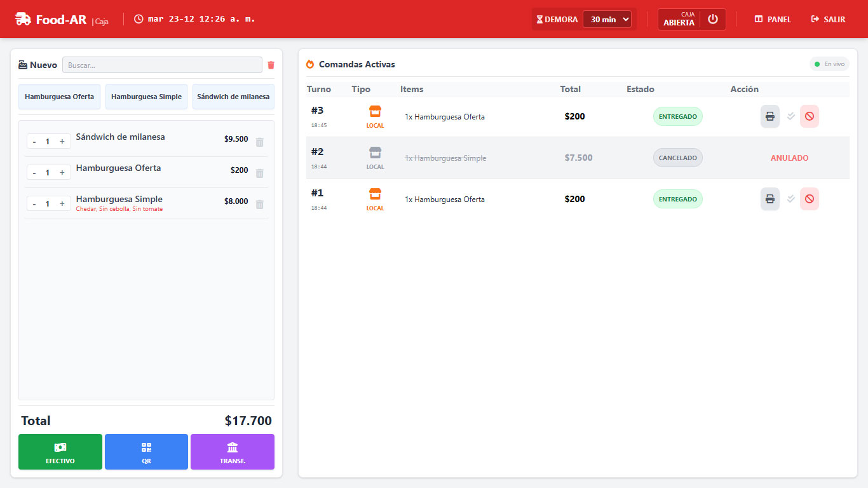
Task: Add Hamburguesa Simple using the quick button
Action: point(146,97)
